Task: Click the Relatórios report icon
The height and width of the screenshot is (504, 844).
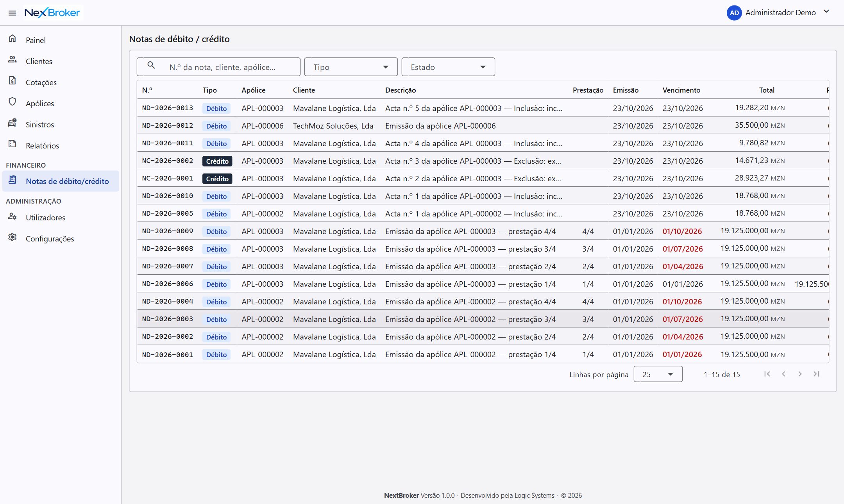Action: (13, 144)
